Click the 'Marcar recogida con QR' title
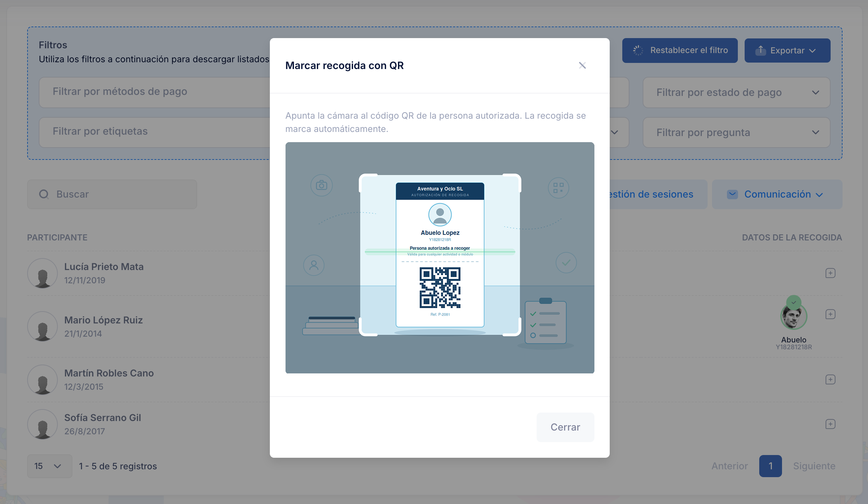 [x=344, y=66]
